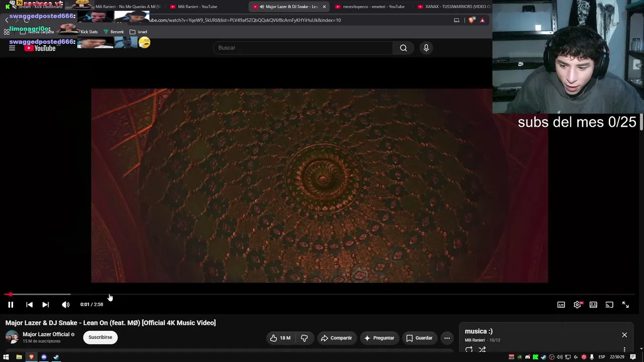The width and height of the screenshot is (644, 362).
Task: Open the Major Lazer Official channel avatar
Action: tap(12, 337)
